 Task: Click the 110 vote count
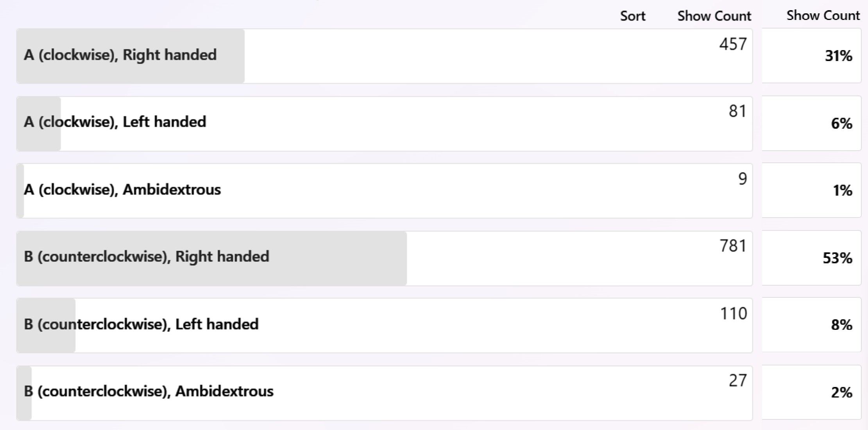[x=734, y=313]
